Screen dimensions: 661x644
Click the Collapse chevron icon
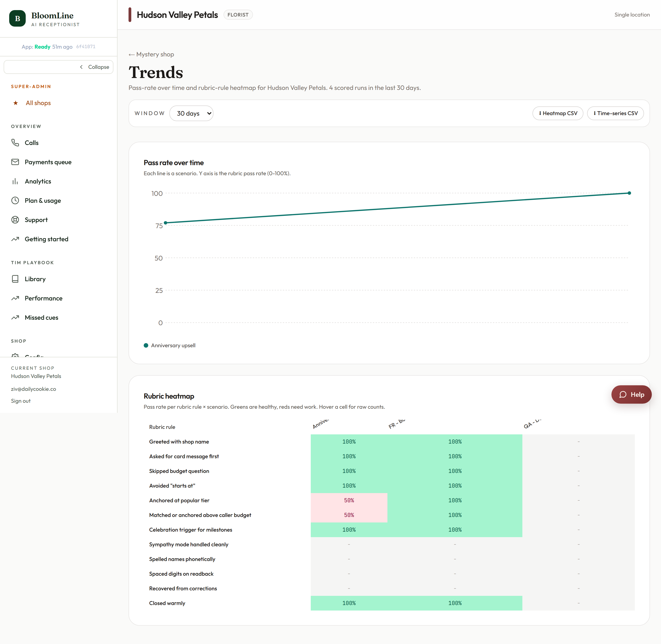pyautogui.click(x=81, y=67)
